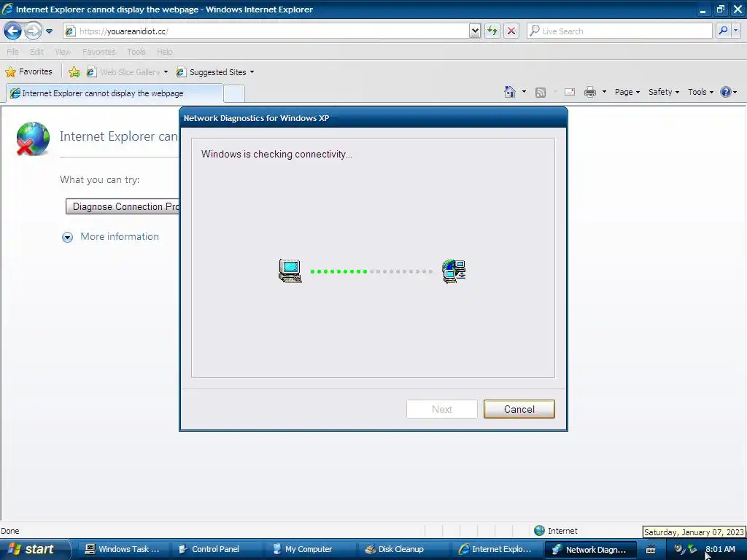Open the Edit menu
The width and height of the screenshot is (747, 560).
tap(36, 52)
